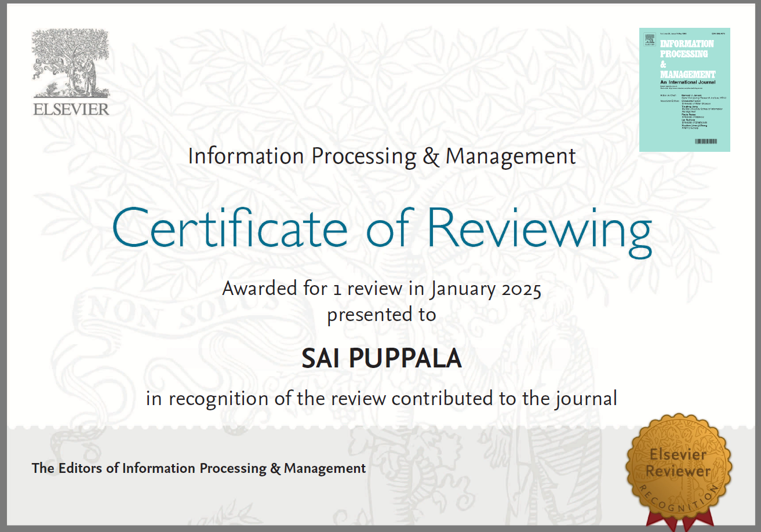
Task: Click the ELSEVIER wordmark under the tree
Action: 71,110
